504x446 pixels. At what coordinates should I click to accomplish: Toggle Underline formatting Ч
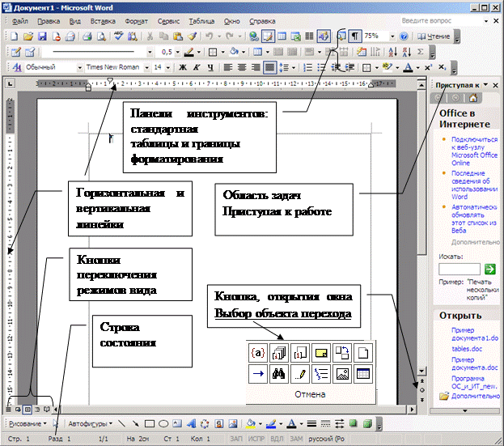pyautogui.click(x=210, y=67)
